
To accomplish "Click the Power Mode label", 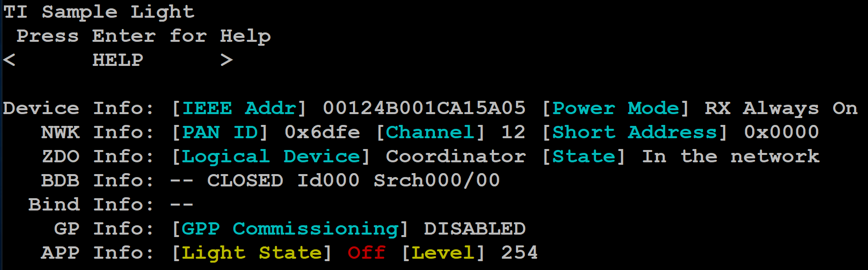I will click(616, 108).
